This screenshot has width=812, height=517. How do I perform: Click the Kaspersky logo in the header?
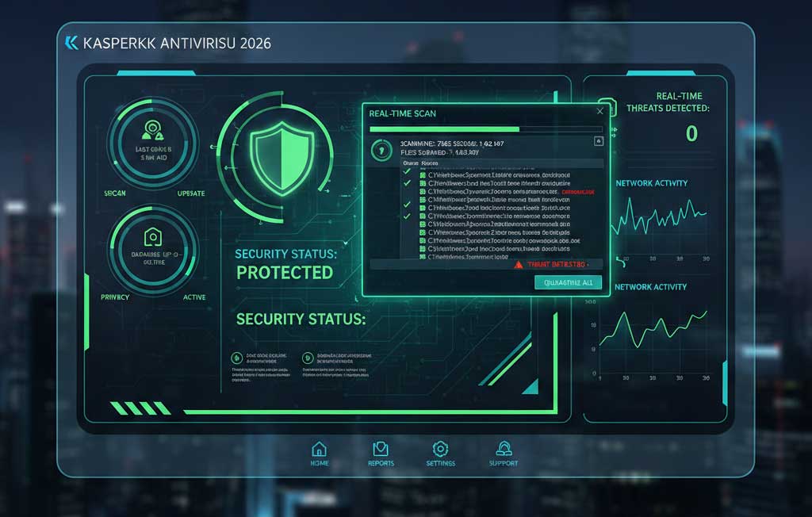pyautogui.click(x=71, y=43)
